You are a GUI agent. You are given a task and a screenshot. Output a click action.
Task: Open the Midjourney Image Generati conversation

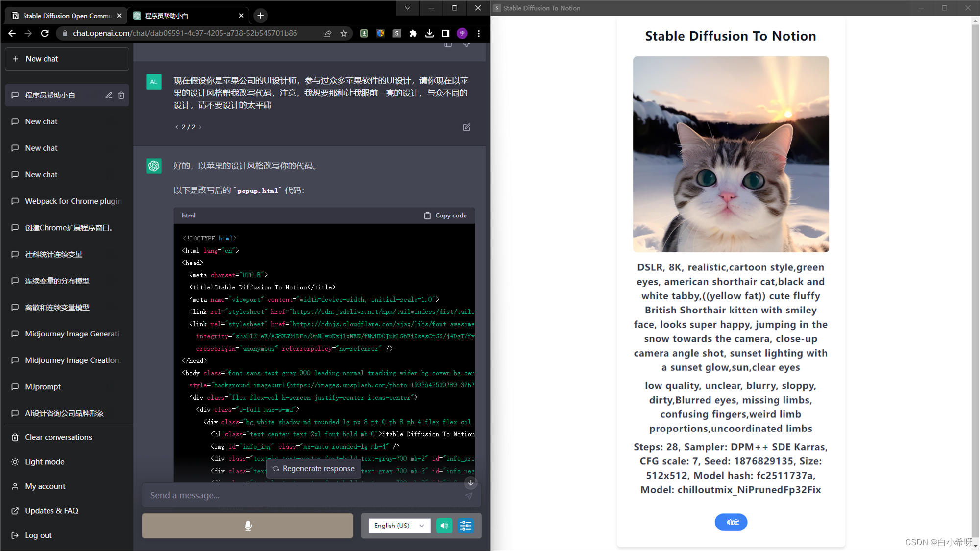(x=67, y=334)
